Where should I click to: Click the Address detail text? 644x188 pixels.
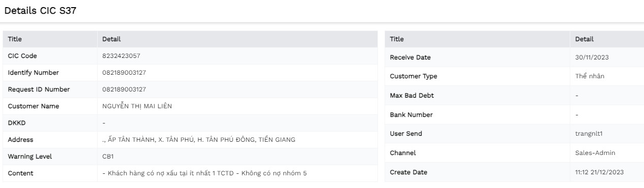pos(199,140)
